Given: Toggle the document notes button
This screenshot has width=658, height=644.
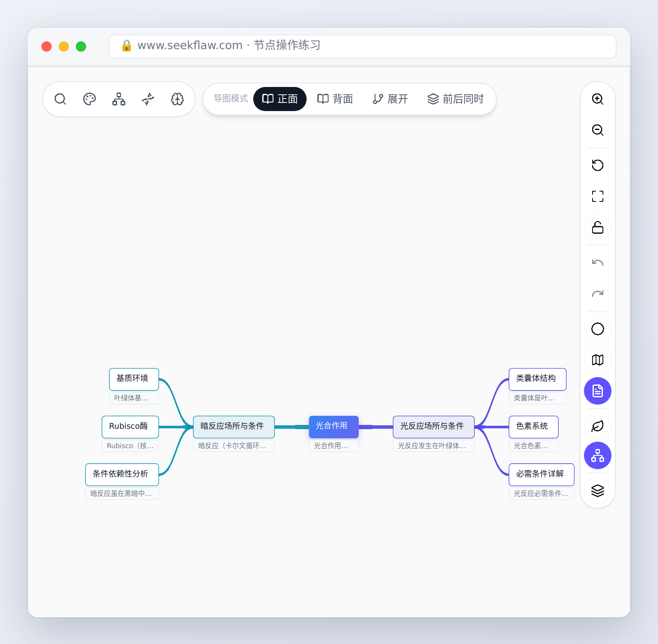Looking at the screenshot, I should tap(598, 391).
